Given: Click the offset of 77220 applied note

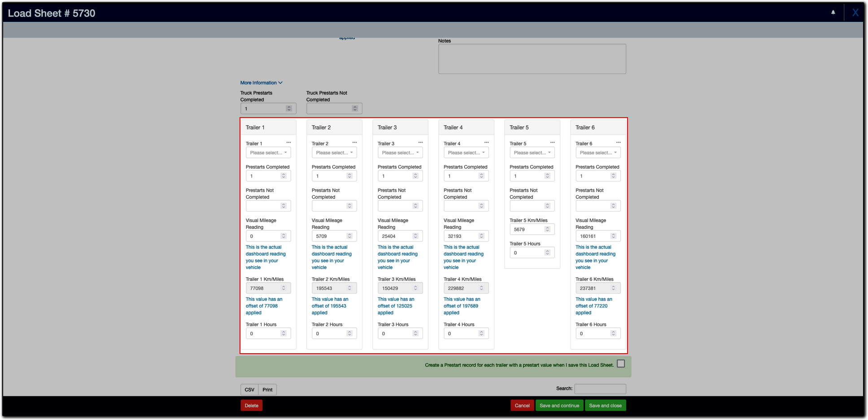Looking at the screenshot, I should 594,306.
